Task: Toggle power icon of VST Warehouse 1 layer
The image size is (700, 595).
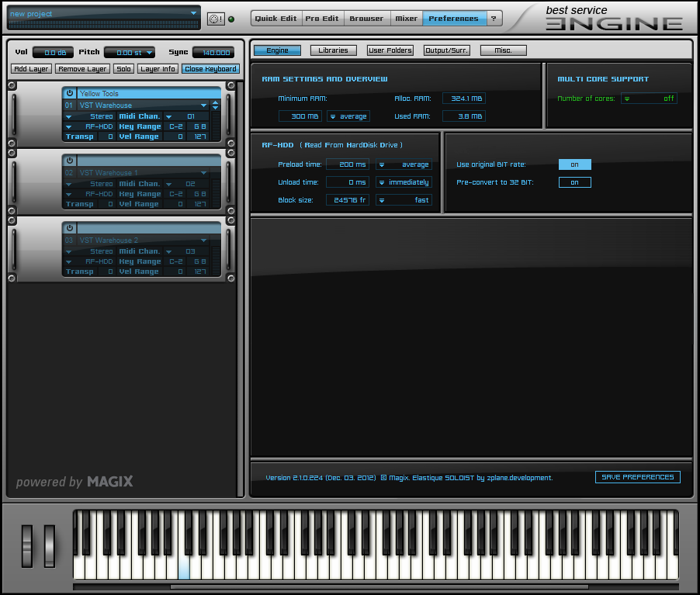Action: [x=70, y=161]
